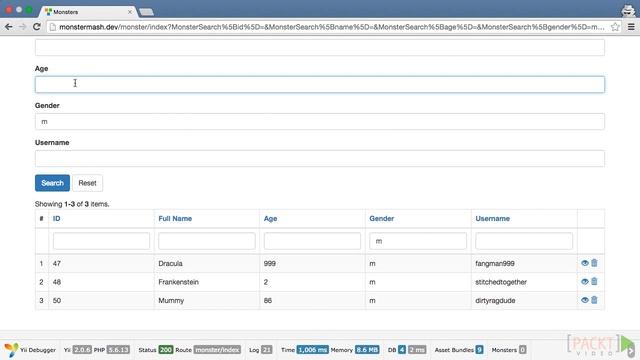Click the dirtyragdude username cell
Viewport: 640px width, 360px height.
coord(524,300)
